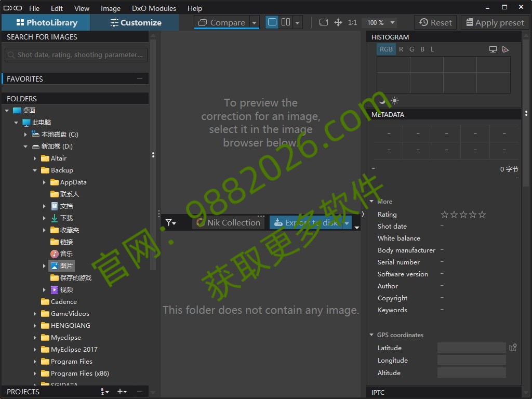Open the image filter funnel icon
Screen dimensions: 532x399
point(170,223)
